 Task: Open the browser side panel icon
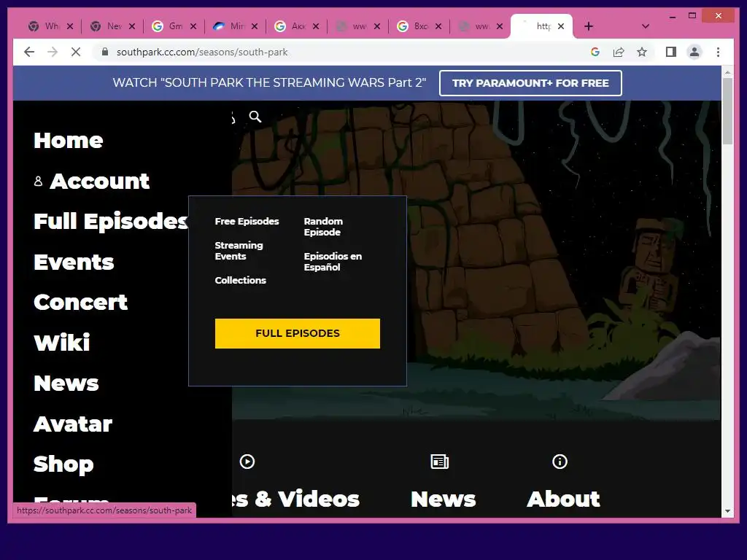[x=671, y=52]
